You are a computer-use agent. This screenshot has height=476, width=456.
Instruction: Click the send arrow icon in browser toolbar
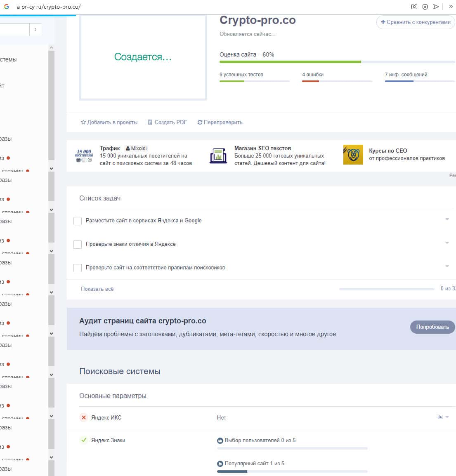click(436, 6)
